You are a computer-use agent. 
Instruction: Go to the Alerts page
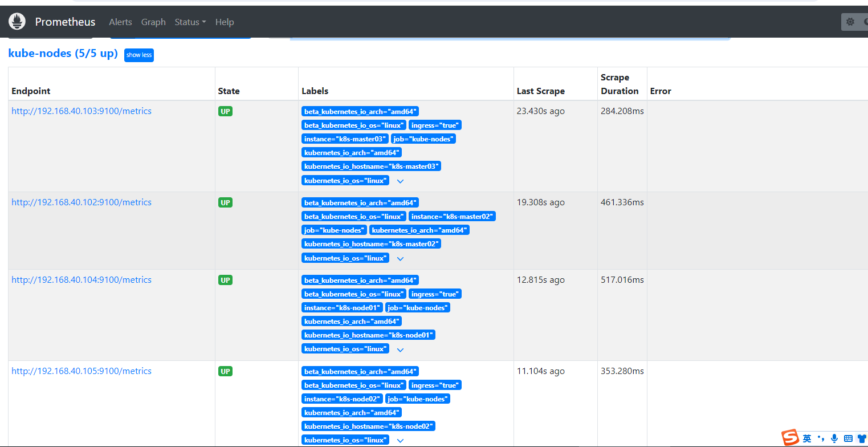pos(120,22)
